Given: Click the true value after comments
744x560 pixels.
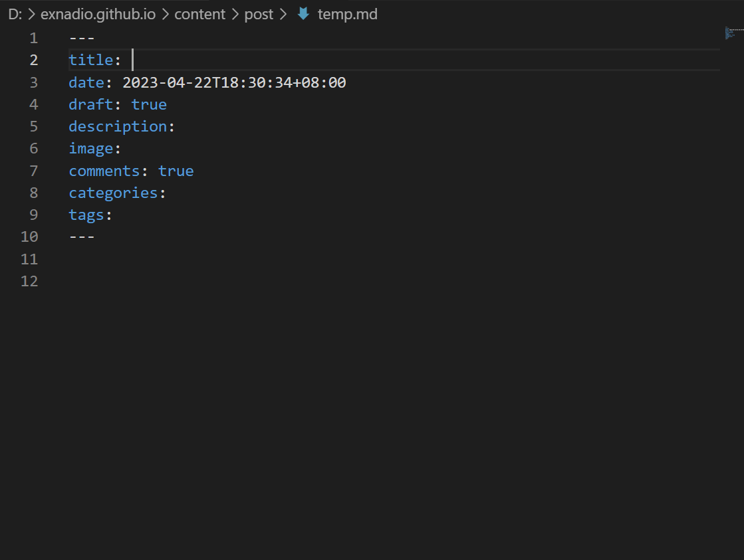Looking at the screenshot, I should pyautogui.click(x=176, y=171).
